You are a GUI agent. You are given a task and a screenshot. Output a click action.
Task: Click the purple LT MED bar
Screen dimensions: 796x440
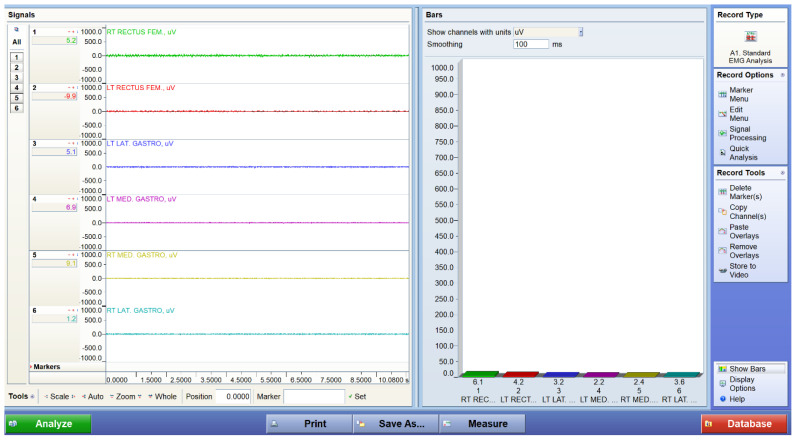pos(601,374)
